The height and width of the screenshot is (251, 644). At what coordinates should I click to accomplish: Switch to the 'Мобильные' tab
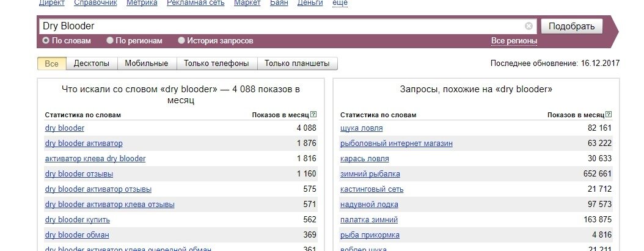[x=147, y=64]
